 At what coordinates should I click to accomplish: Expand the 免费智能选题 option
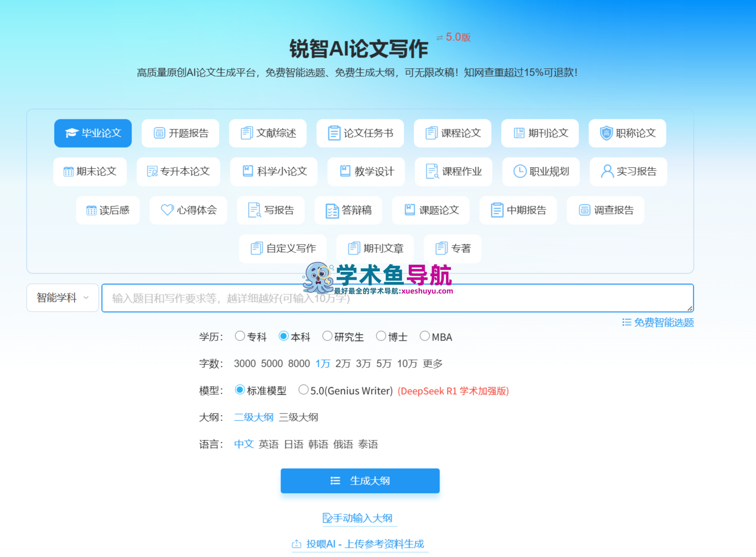click(657, 322)
